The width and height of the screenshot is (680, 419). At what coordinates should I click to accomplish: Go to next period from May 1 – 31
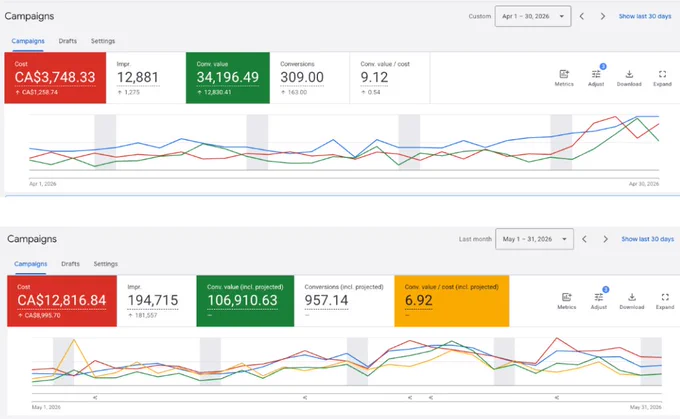[605, 239]
